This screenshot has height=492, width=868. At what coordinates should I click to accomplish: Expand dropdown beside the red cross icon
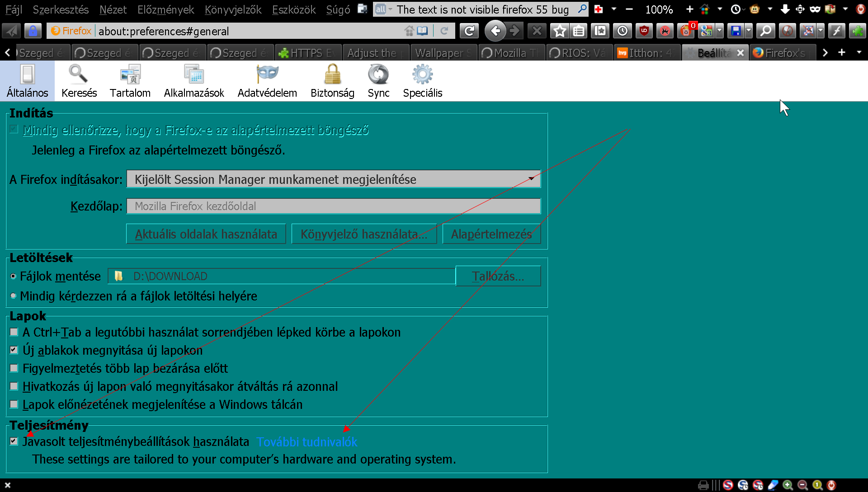(x=613, y=9)
